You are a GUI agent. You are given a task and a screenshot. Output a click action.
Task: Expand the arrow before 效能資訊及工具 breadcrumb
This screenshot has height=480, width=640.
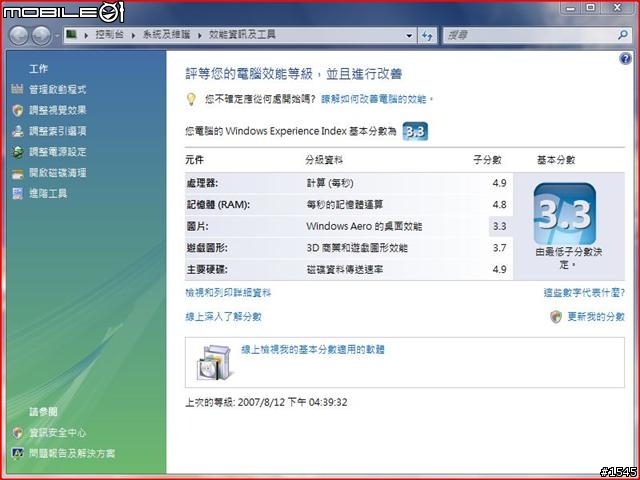point(200,35)
